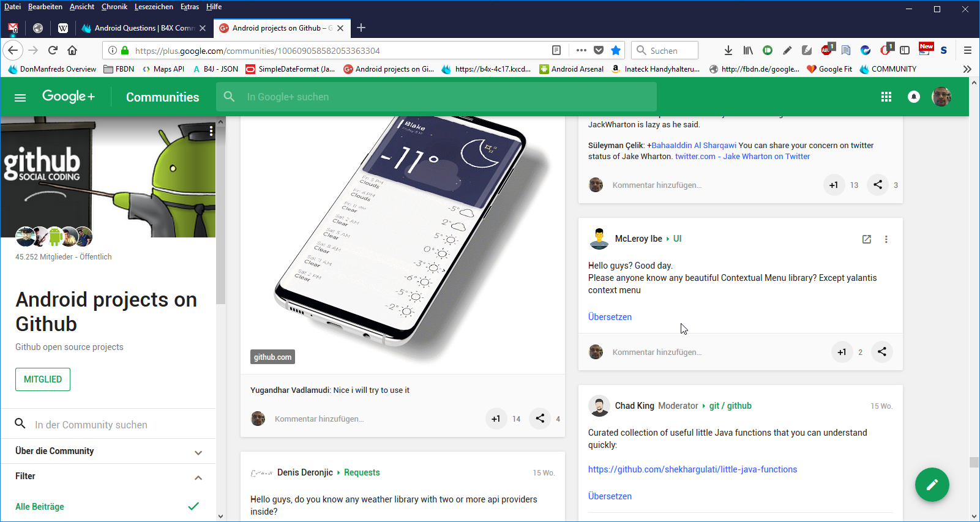
Task: Open McLeroy Ibe's post in new window
Action: tap(866, 239)
